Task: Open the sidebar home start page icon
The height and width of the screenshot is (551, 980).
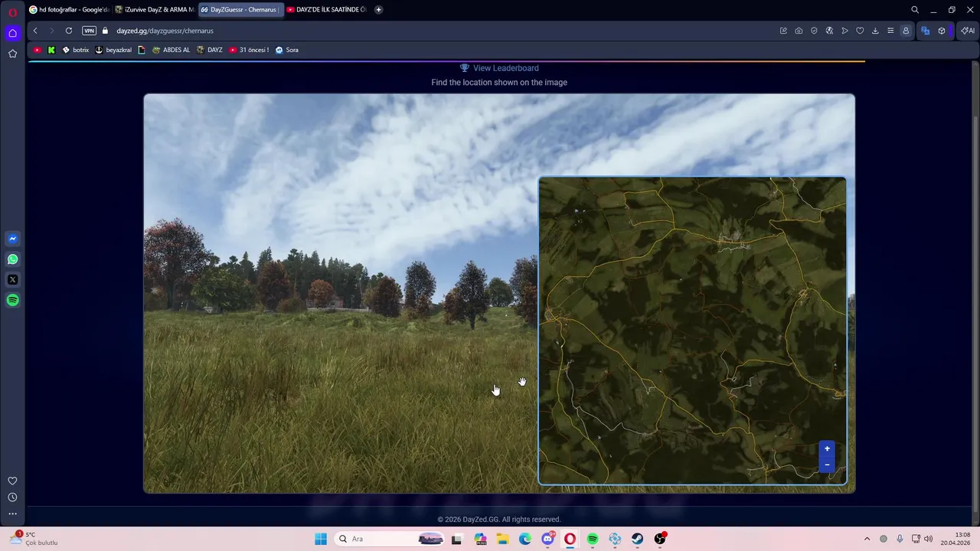Action: pos(12,33)
